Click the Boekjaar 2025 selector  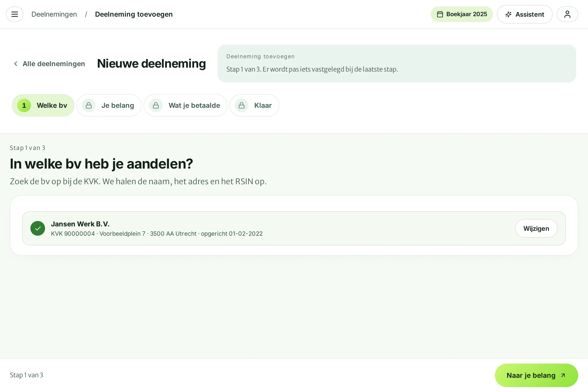tap(462, 14)
